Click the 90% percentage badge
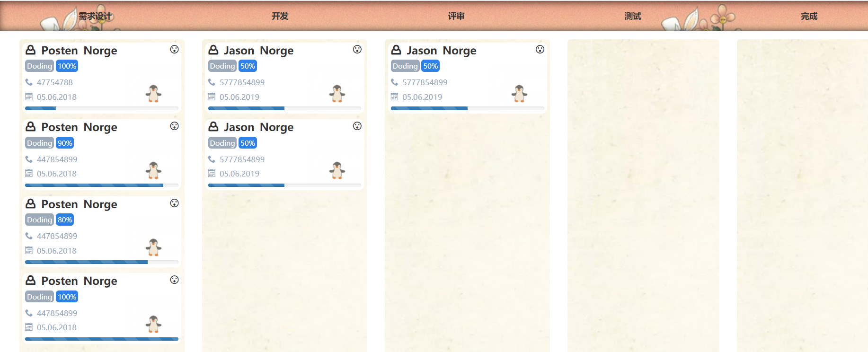Screen dimensions: 868x352 tap(65, 143)
